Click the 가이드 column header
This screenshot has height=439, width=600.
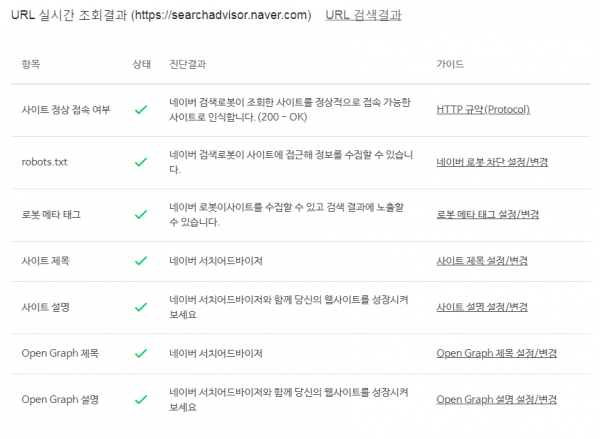click(450, 64)
